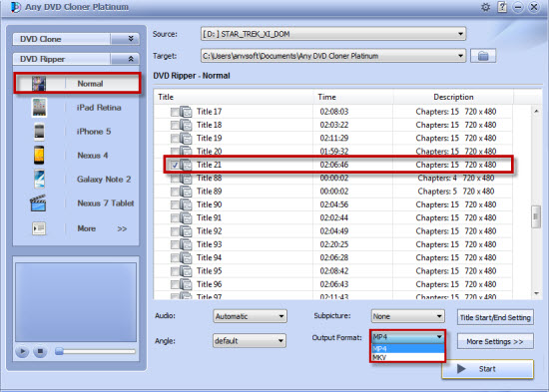Check the Title 19 checkbox

coord(175,139)
